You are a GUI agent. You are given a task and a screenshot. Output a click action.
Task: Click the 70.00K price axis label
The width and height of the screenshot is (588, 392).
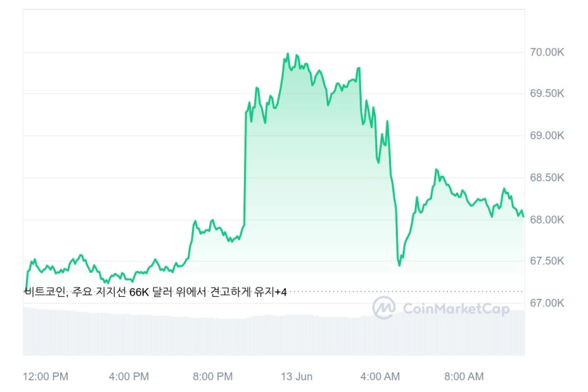coord(547,52)
